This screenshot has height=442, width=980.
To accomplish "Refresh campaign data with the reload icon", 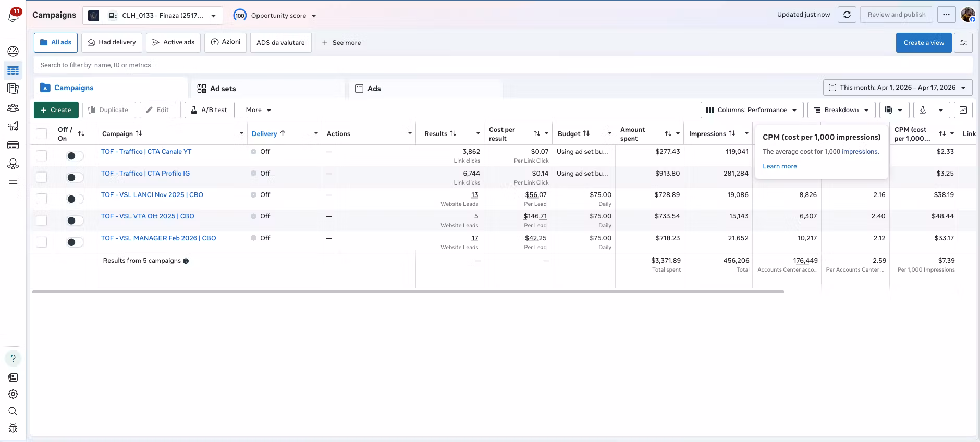I will click(x=847, y=15).
